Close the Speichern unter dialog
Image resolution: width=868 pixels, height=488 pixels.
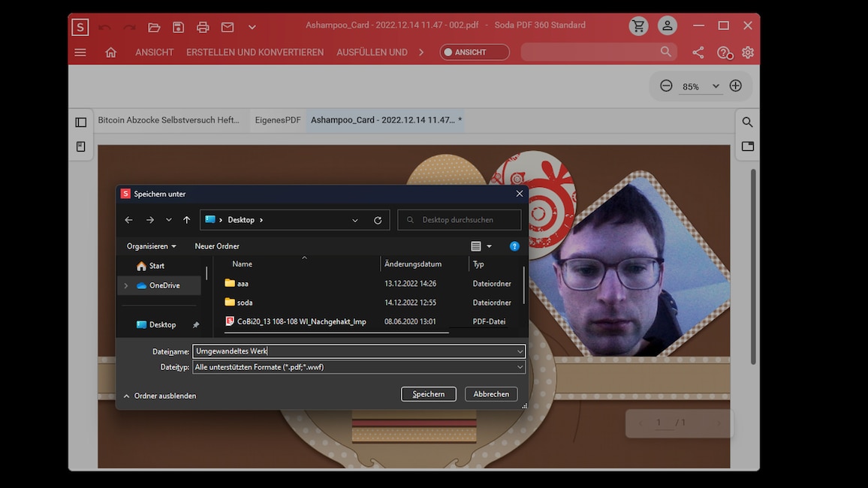[x=520, y=194]
